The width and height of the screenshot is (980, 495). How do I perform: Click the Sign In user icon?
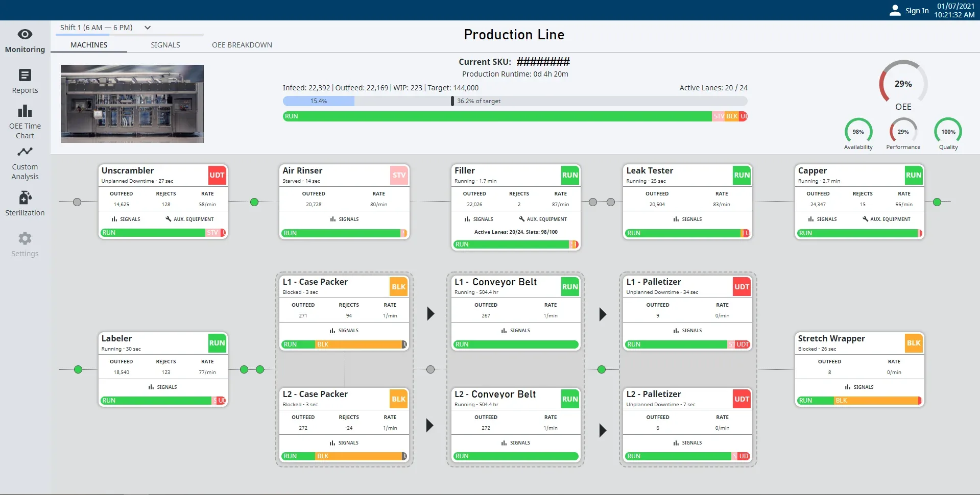(895, 10)
